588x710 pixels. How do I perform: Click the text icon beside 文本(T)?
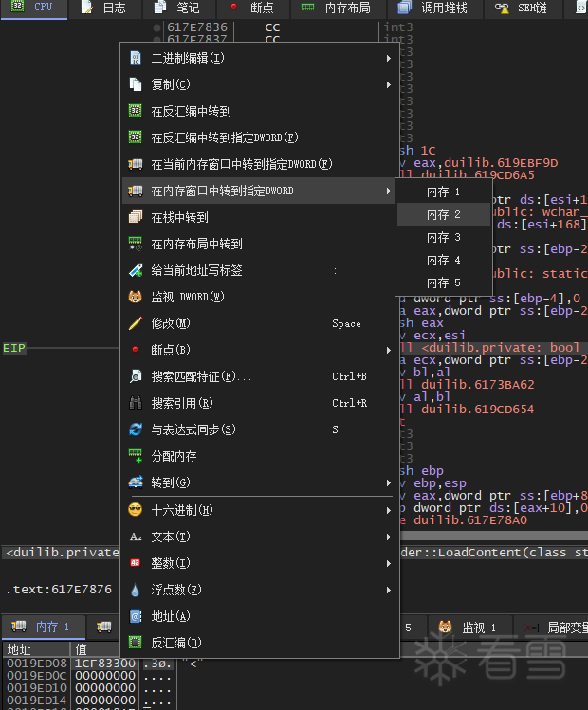(x=135, y=537)
